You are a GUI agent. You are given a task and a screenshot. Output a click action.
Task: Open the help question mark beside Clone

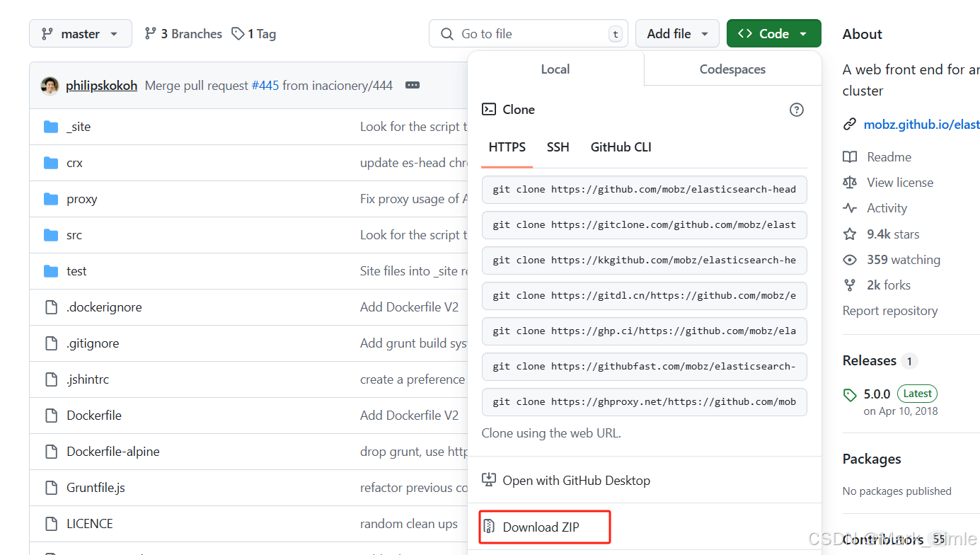click(797, 110)
